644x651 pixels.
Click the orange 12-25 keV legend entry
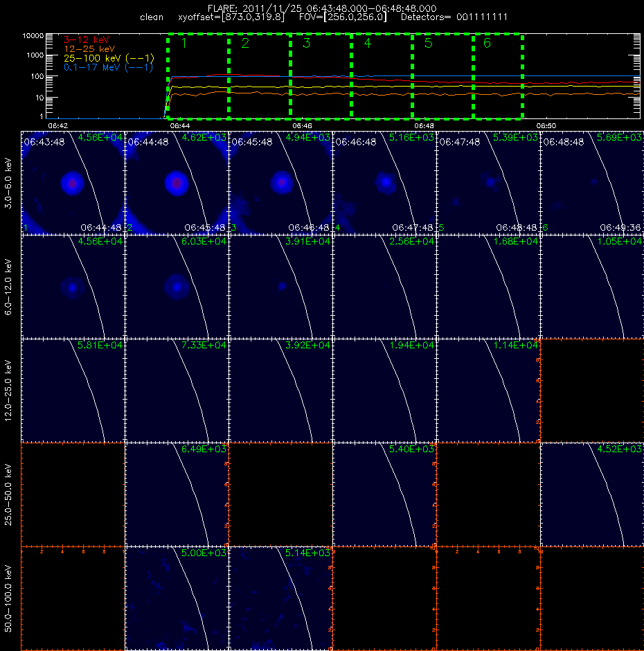coord(89,49)
